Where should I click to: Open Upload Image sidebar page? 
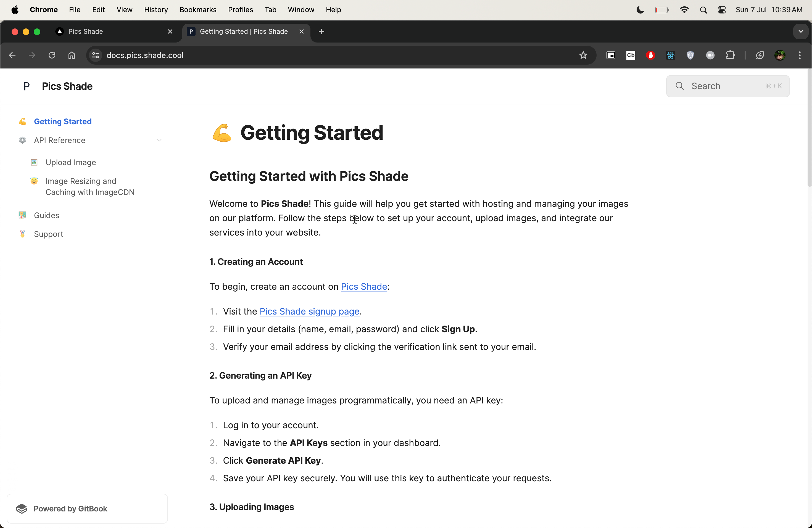coord(71,162)
